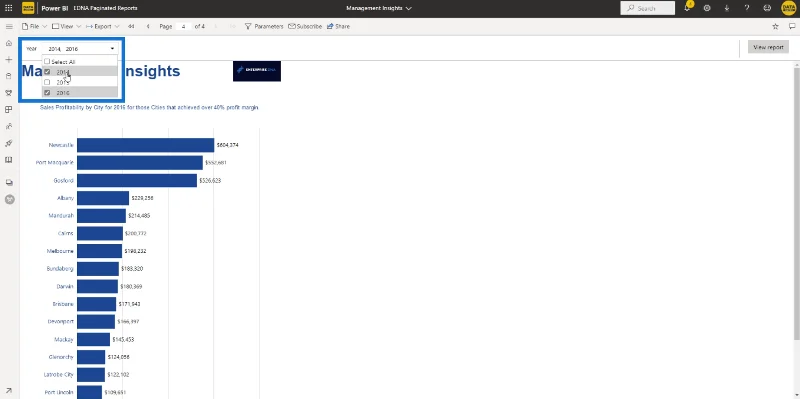The image size is (800, 399).
Task: Click the EDNA Paginated Reports workspace link
Action: 106,8
